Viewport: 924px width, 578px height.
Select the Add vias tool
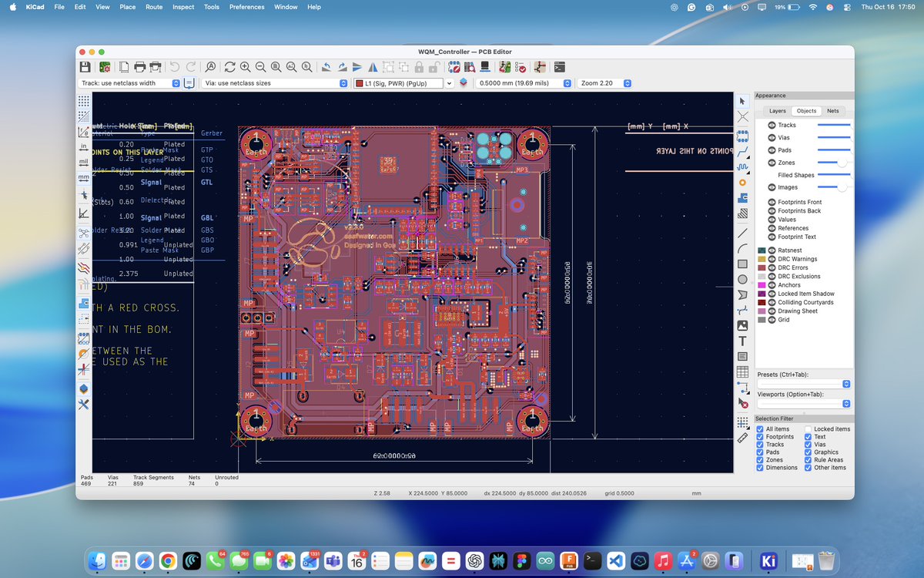pos(742,183)
